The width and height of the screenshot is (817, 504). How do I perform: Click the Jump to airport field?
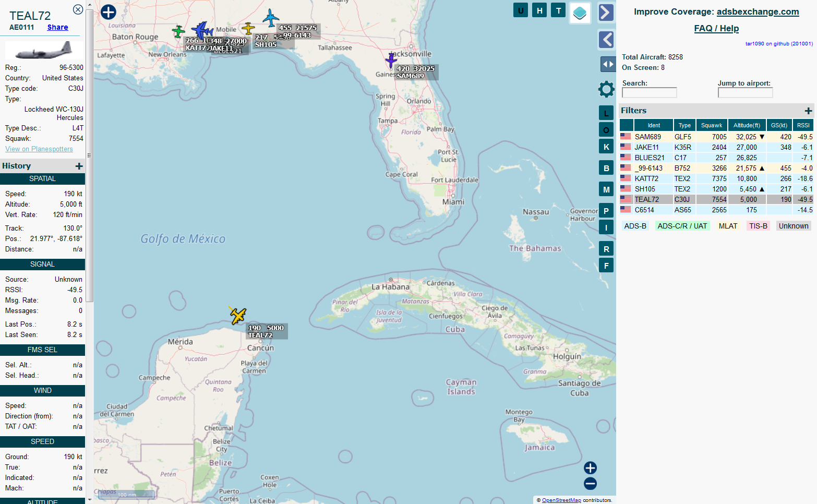pyautogui.click(x=745, y=92)
